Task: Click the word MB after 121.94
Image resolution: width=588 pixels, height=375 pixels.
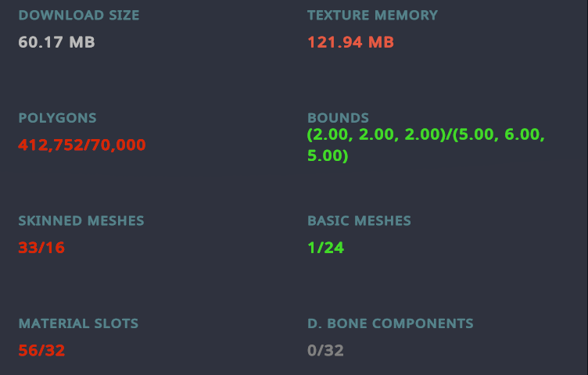Action: click(x=381, y=42)
